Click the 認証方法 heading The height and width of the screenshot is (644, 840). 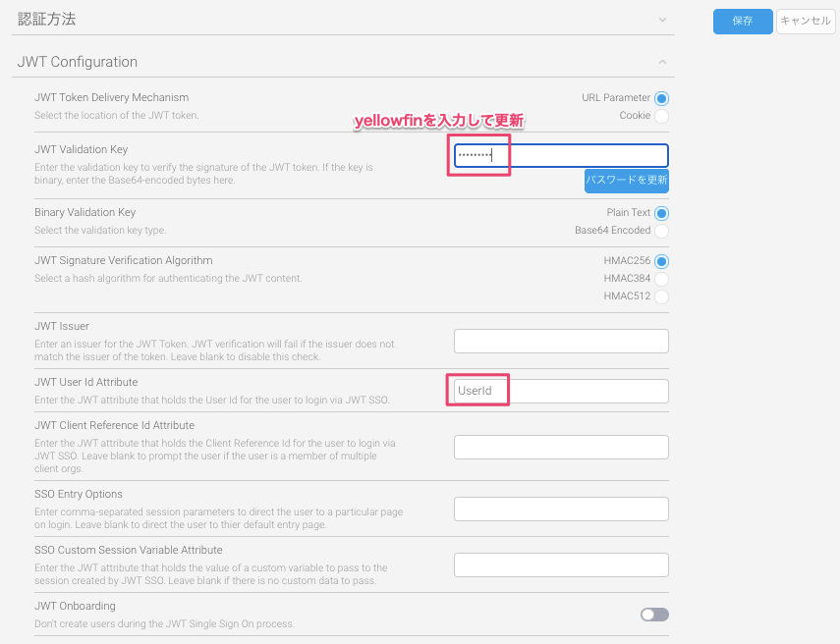(46, 20)
